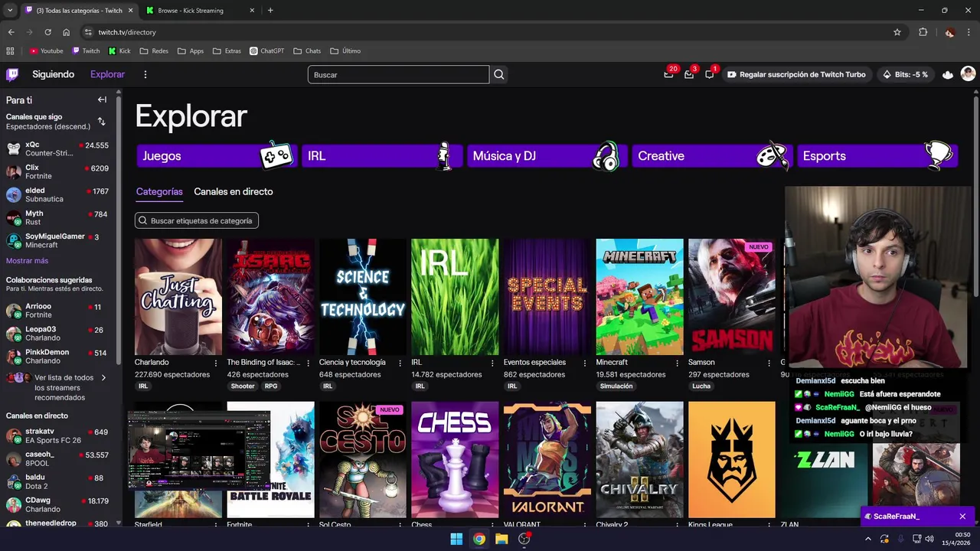Click Mostrar más in followed channels
This screenshot has width=980, height=551.
[28, 261]
